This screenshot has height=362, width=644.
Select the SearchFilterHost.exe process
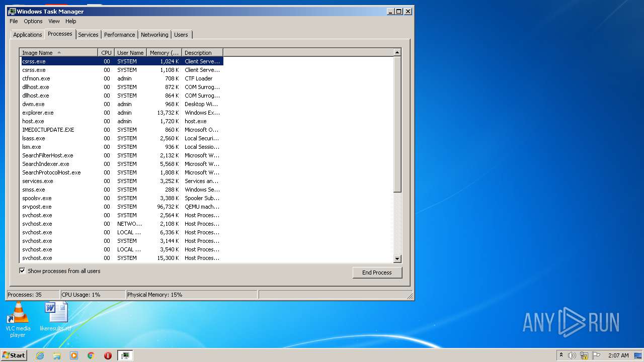121,155
